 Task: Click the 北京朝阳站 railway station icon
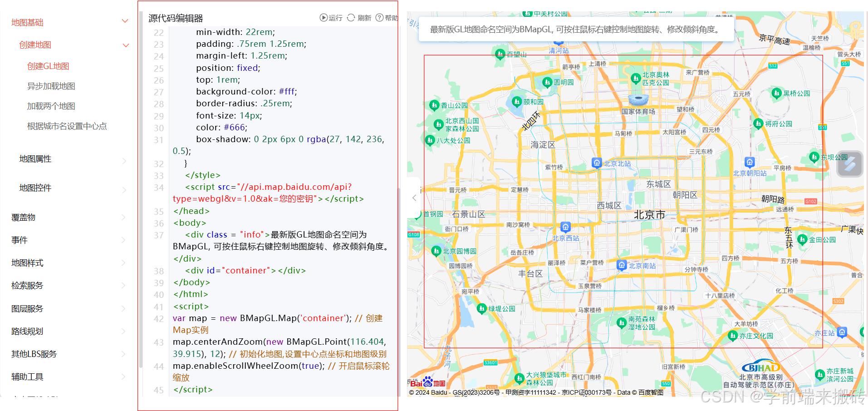coord(750,162)
